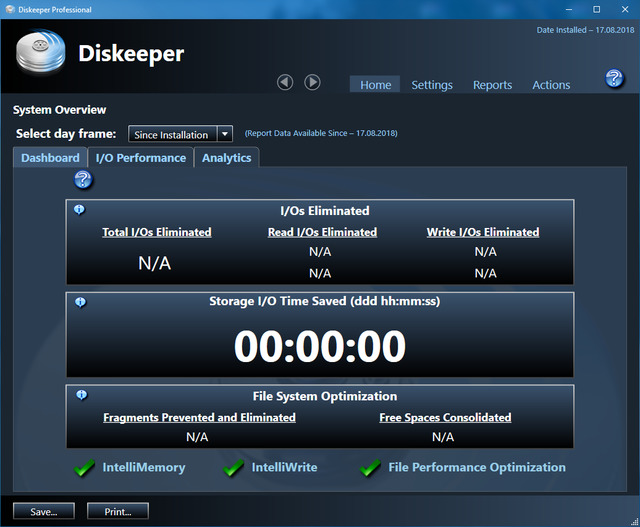Open the day frame dropdown arrow

224,134
